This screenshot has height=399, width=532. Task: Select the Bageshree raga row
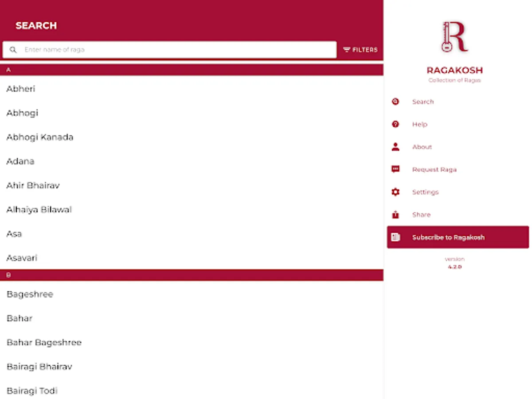pos(192,294)
